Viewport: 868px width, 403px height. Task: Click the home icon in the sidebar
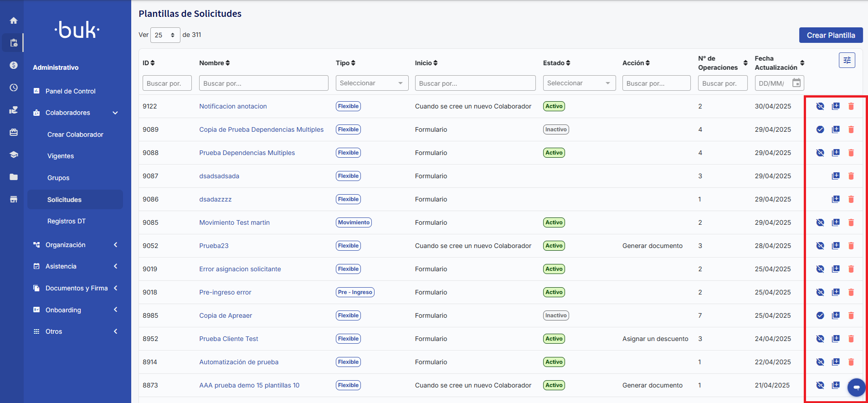pyautogui.click(x=14, y=21)
